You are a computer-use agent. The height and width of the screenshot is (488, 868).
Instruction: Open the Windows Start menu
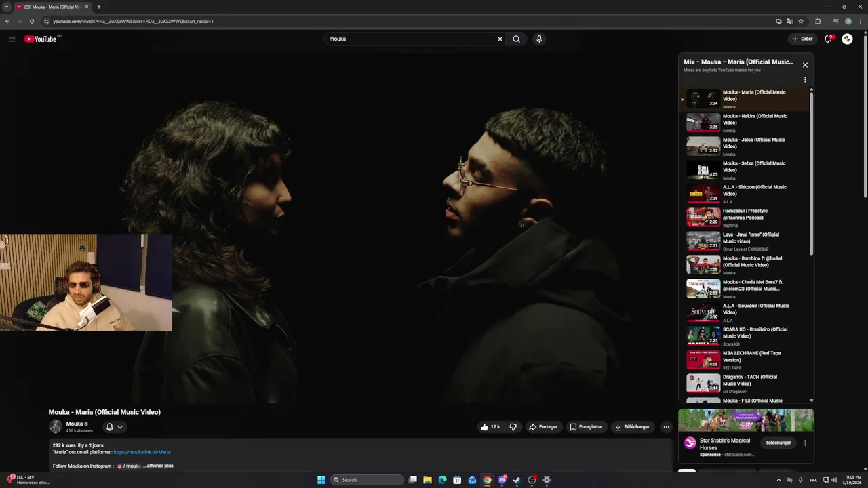(x=321, y=480)
